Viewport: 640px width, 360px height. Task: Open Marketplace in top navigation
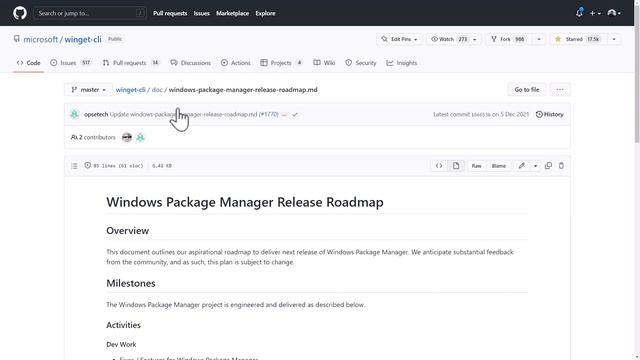[232, 13]
